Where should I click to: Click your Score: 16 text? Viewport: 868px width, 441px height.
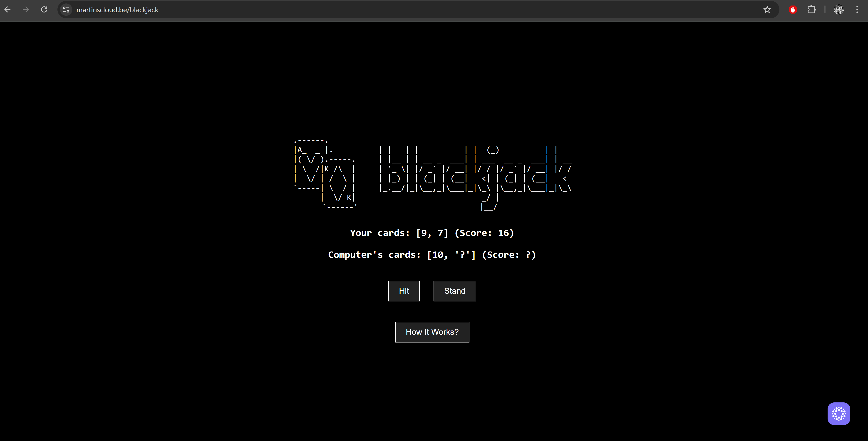[484, 233]
